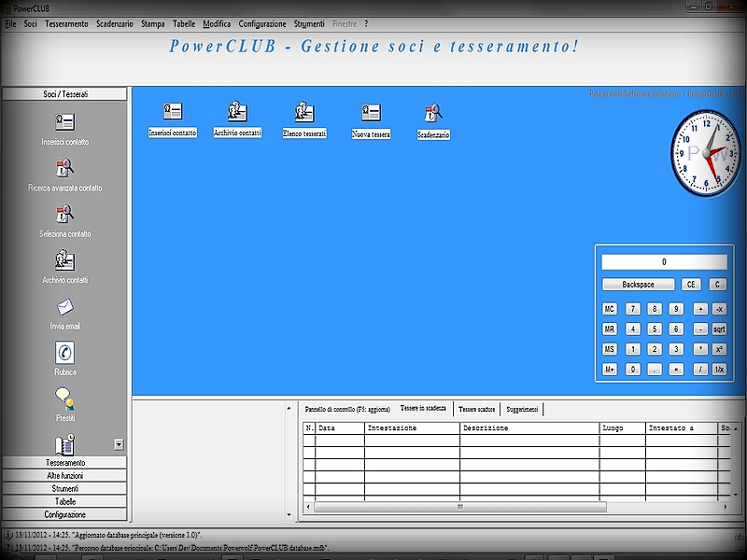747x560 pixels.
Task: Click calculator digit 7
Action: (633, 309)
